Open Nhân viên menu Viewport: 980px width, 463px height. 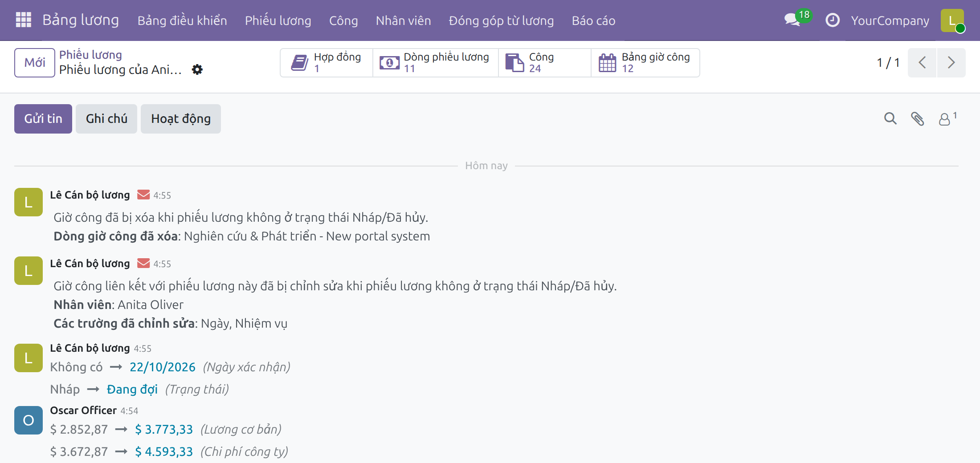[403, 20]
